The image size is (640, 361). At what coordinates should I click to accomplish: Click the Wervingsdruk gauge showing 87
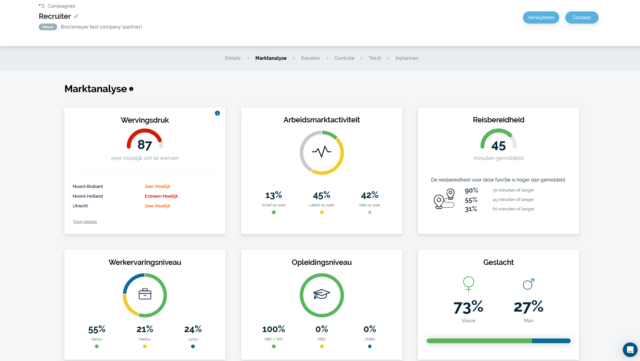pyautogui.click(x=144, y=140)
